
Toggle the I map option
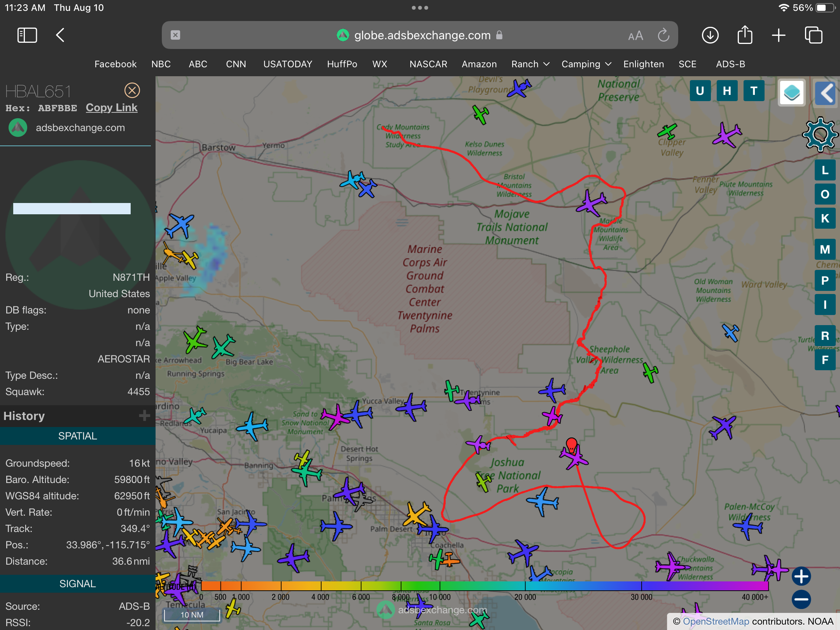coord(825,304)
